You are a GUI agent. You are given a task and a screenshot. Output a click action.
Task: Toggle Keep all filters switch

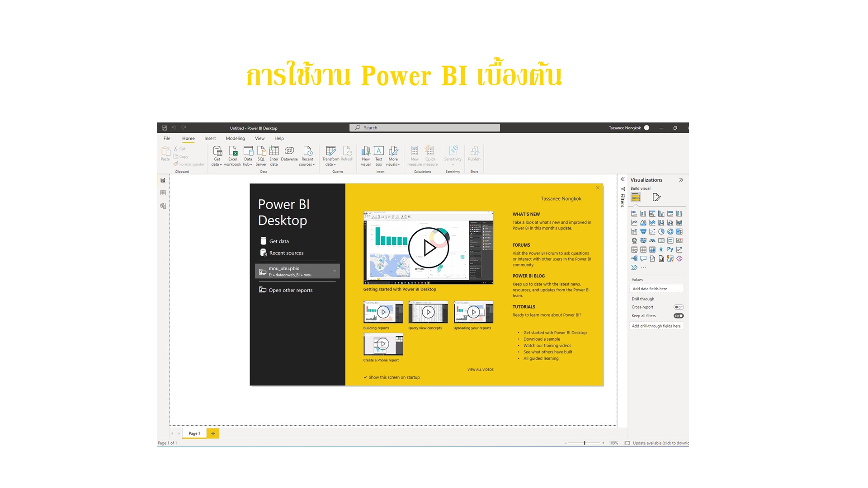(679, 316)
